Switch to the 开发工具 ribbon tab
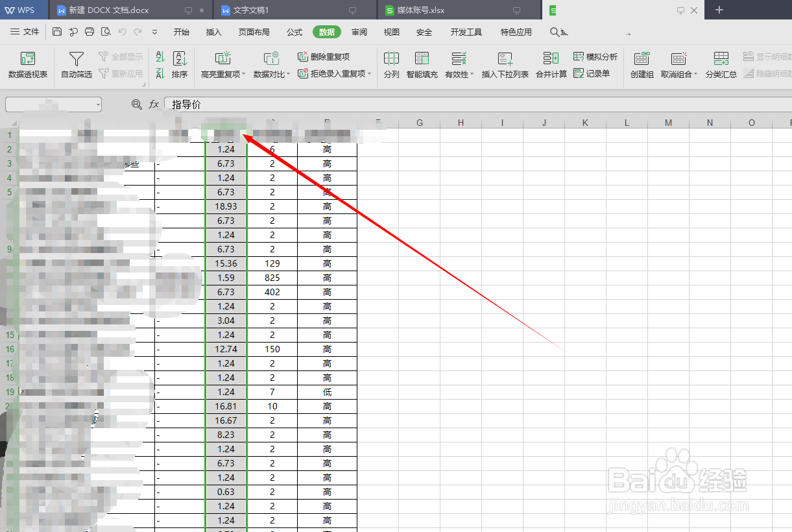Viewport: 792px width, 532px height. (466, 32)
